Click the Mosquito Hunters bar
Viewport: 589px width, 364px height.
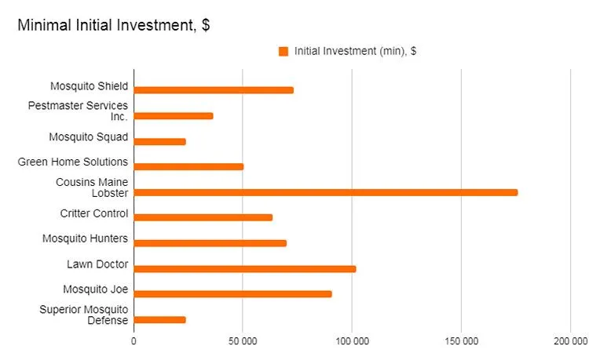(x=210, y=243)
